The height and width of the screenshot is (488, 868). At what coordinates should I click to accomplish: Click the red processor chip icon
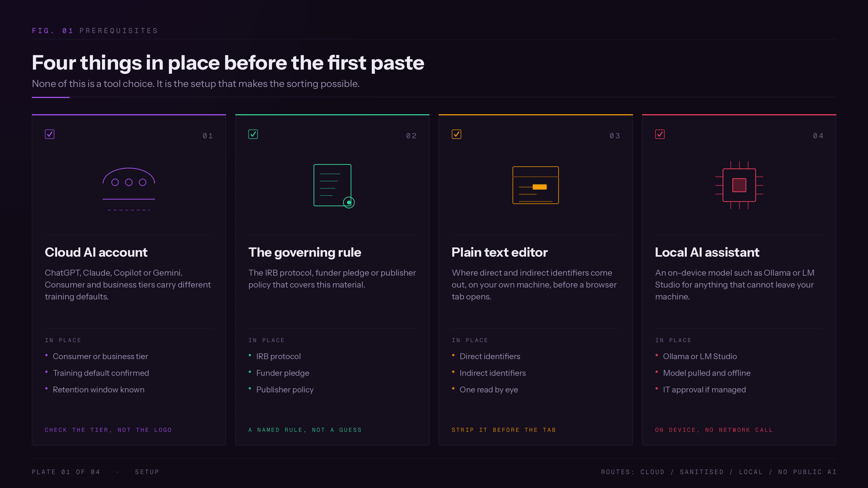point(739,185)
